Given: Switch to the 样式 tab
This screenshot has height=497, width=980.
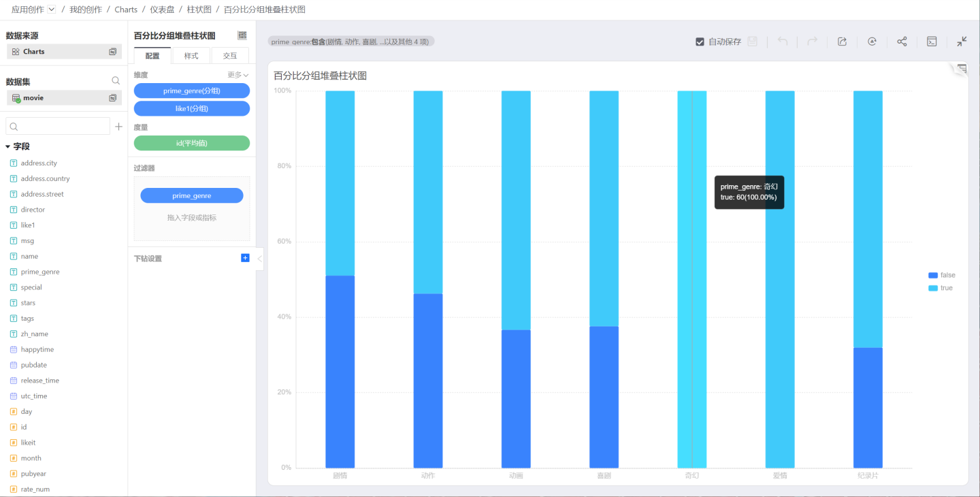Looking at the screenshot, I should click(191, 56).
